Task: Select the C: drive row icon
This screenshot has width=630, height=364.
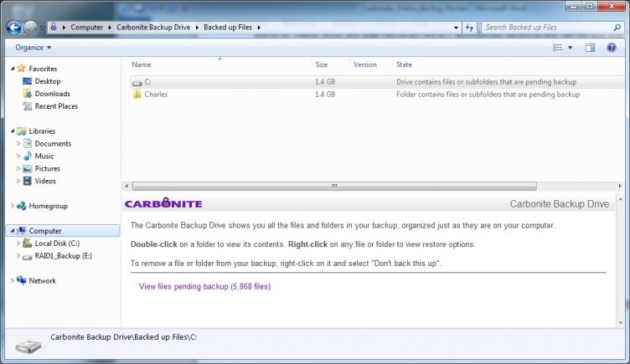Action: (x=137, y=82)
